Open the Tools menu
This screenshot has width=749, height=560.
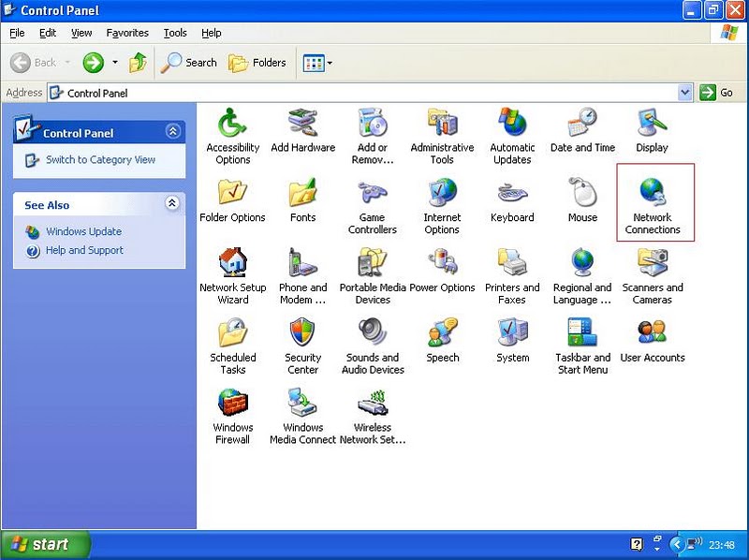click(x=175, y=33)
